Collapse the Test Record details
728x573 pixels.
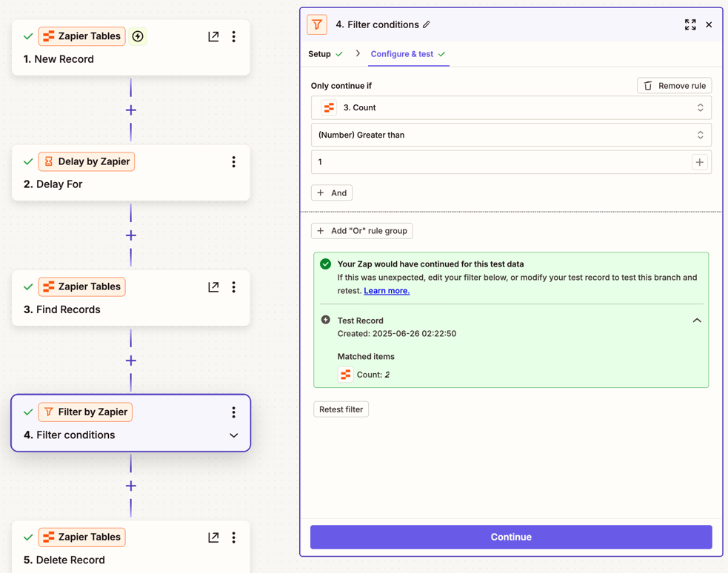click(697, 321)
